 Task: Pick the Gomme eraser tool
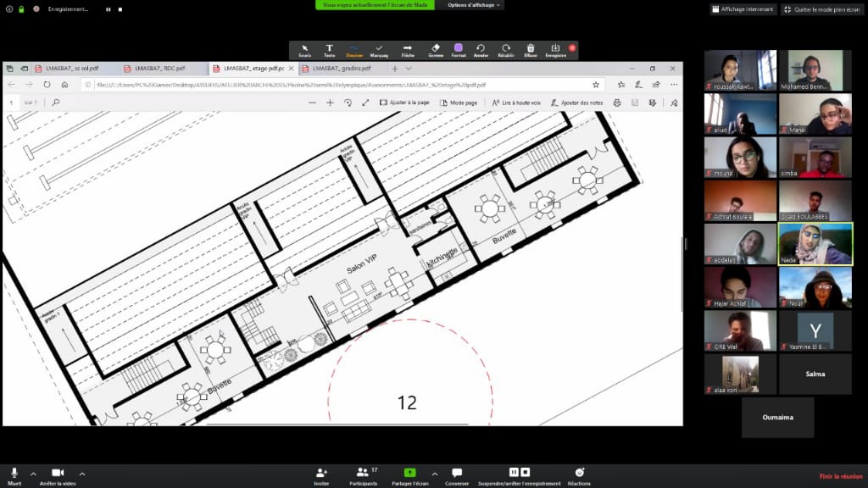(435, 50)
